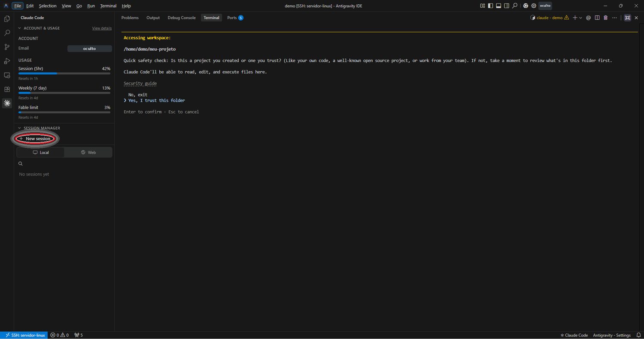Screen dimensions: 644x339
Task: Open the Extensions view
Action: click(x=7, y=89)
